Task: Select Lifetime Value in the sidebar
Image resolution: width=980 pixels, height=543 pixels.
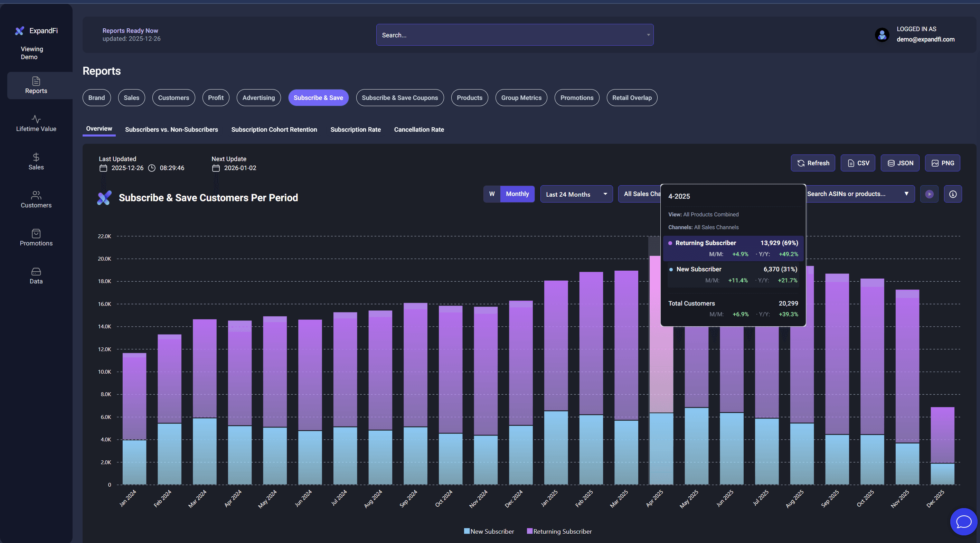Action: [x=36, y=123]
